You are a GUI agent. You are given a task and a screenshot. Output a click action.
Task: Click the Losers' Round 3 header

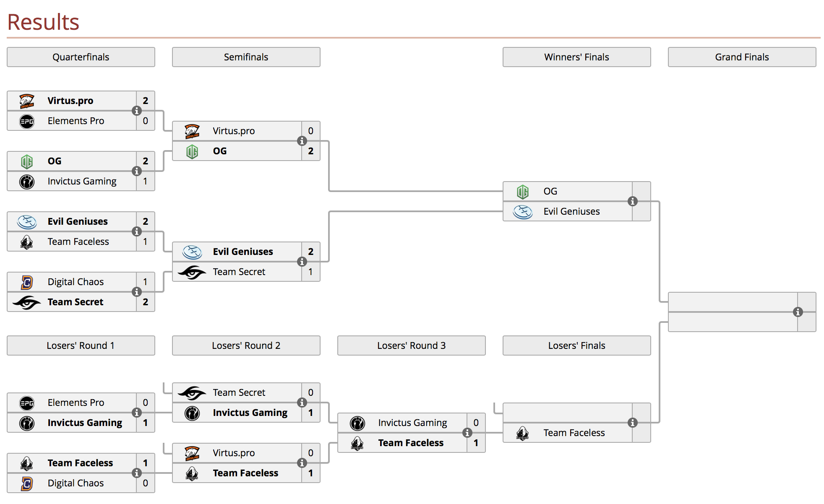tap(412, 346)
